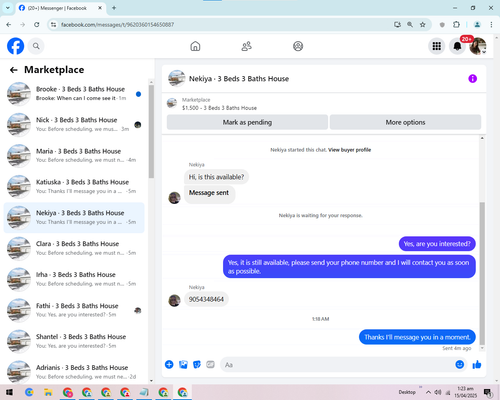Open the Friends icon in top navigation
This screenshot has width=500, height=400.
246,46
